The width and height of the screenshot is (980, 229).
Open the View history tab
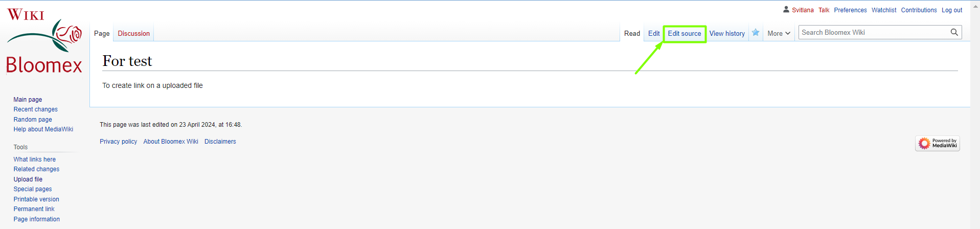(x=727, y=34)
